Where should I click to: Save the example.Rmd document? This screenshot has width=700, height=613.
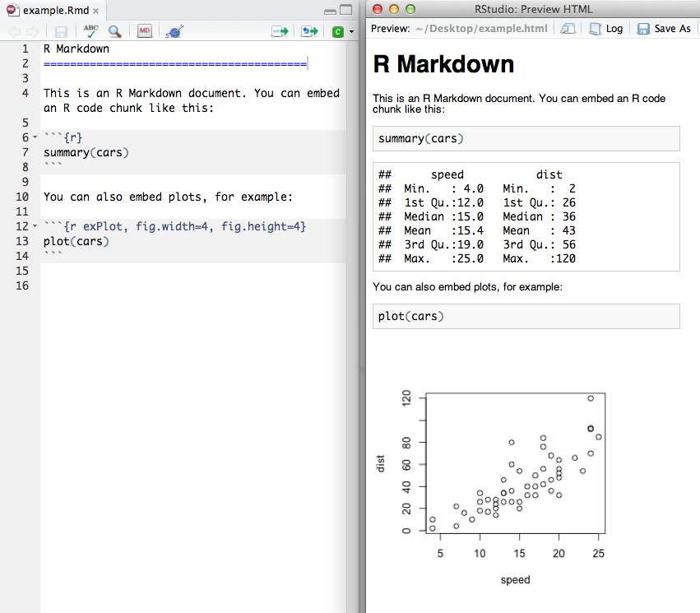tap(61, 32)
